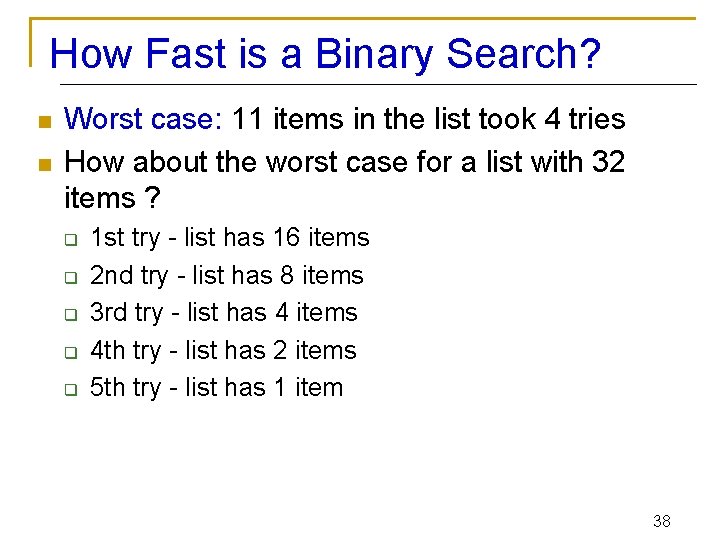The width and height of the screenshot is (720, 540).
Task: Click the line '2nd try - list has 8 items'
Action: coord(226,276)
